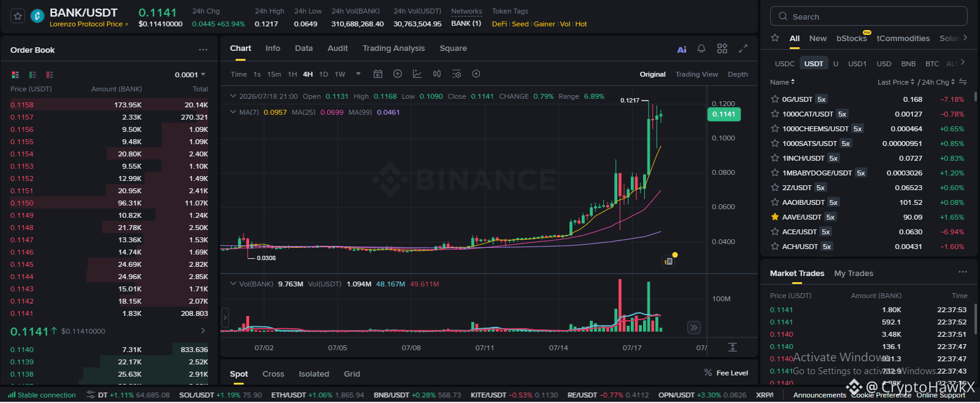Select the Cross margin tab
Viewport: 980px width, 403px height.
[273, 374]
